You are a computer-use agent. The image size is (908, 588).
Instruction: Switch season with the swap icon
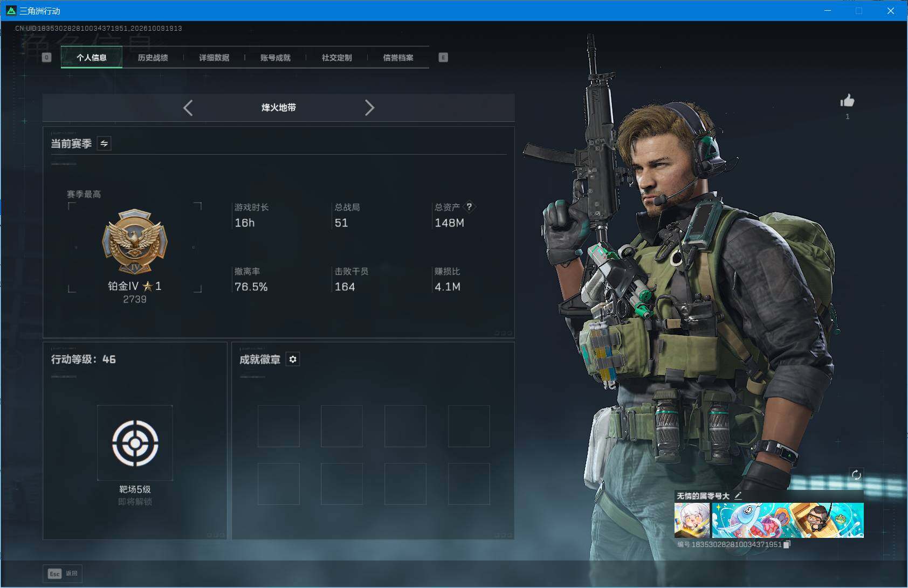pos(104,143)
